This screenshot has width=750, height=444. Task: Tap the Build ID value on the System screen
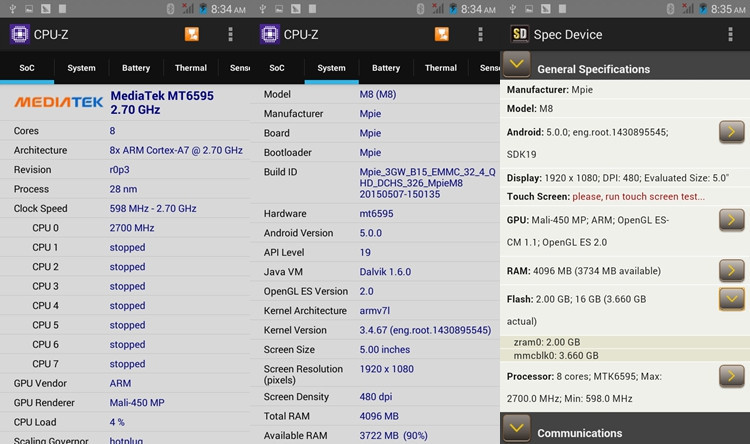[427, 184]
